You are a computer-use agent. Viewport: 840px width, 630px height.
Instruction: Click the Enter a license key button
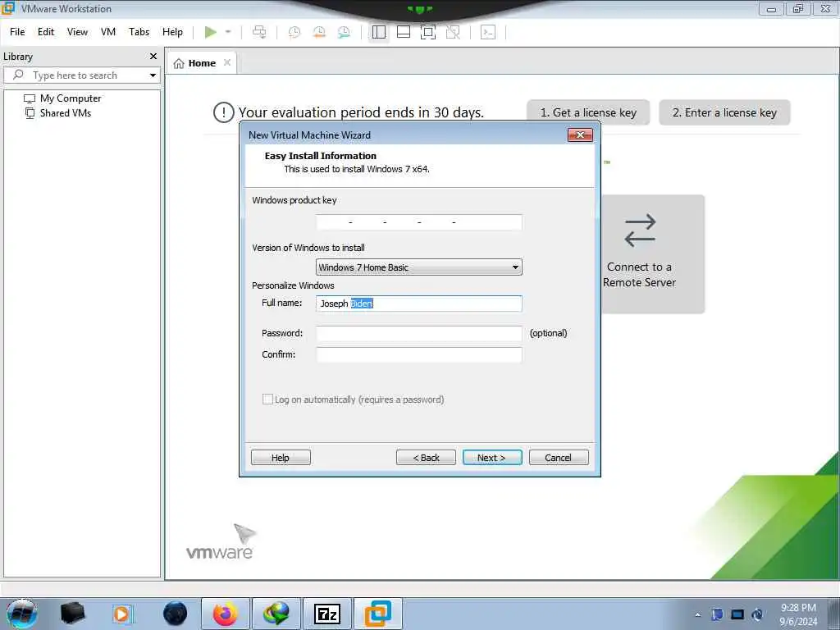(724, 112)
